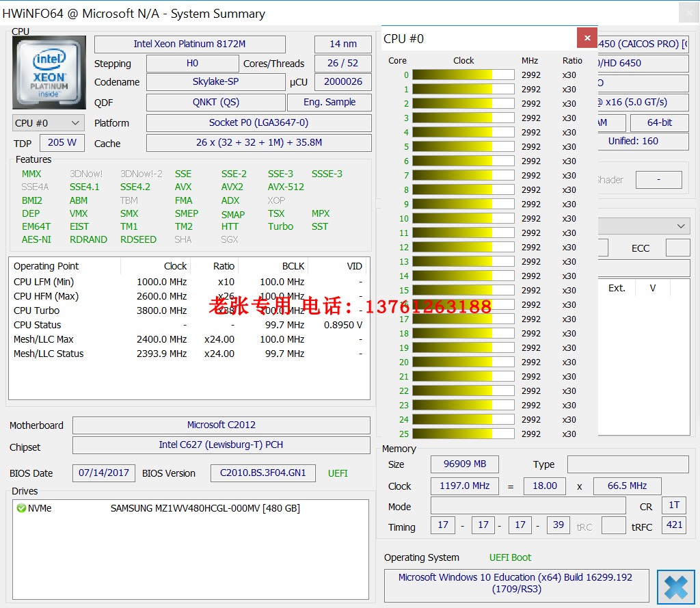Click the Socket P0 (LGA3647-0) platform field
Image resolution: width=700 pixels, height=608 pixels.
tap(259, 123)
